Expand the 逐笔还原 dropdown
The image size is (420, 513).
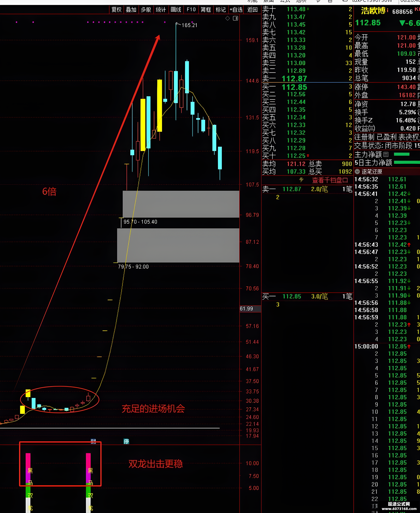click(357, 172)
